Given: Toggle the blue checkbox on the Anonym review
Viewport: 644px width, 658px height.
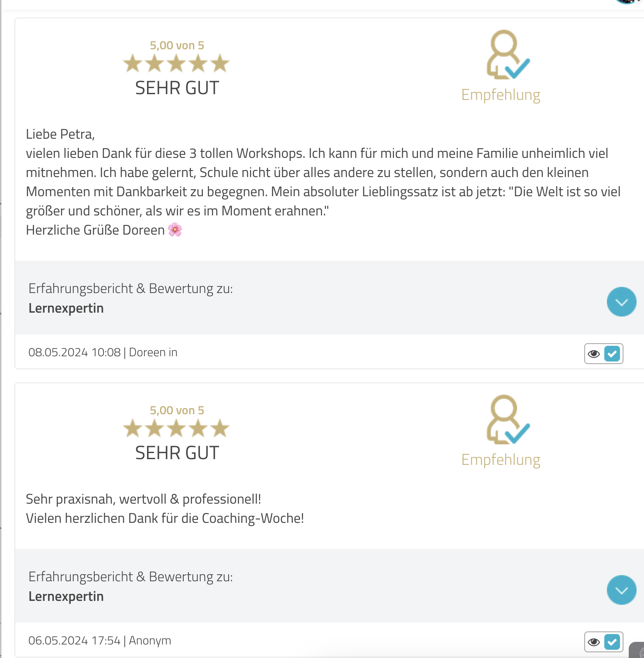Looking at the screenshot, I should click(612, 642).
